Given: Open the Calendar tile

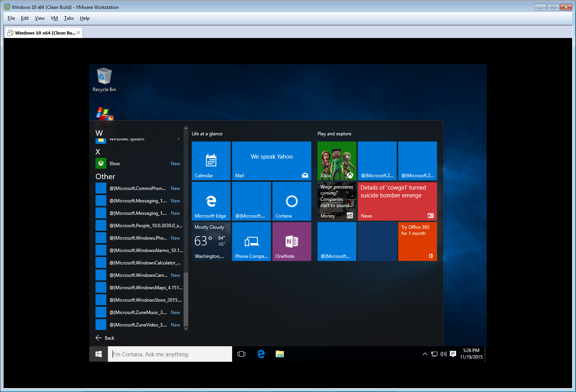Looking at the screenshot, I should pos(211,161).
